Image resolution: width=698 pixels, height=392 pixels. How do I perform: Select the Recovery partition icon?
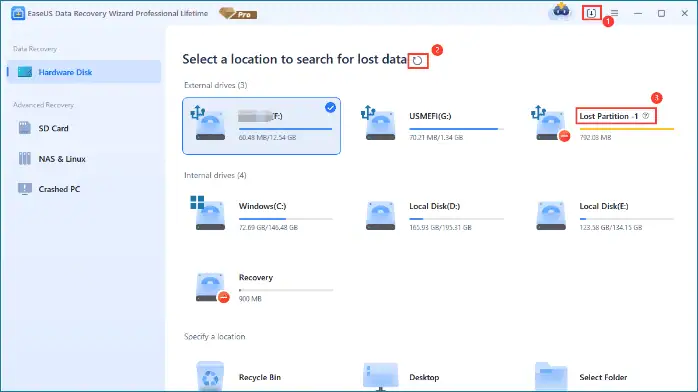click(x=212, y=288)
